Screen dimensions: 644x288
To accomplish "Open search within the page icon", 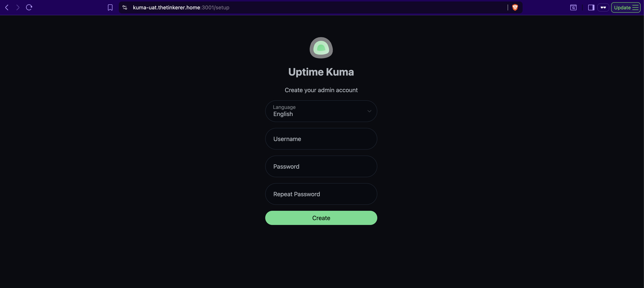I will [573, 7].
